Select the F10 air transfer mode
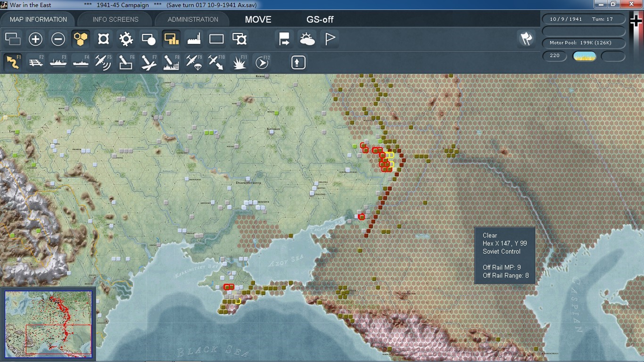The height and width of the screenshot is (362, 644). (x=216, y=62)
